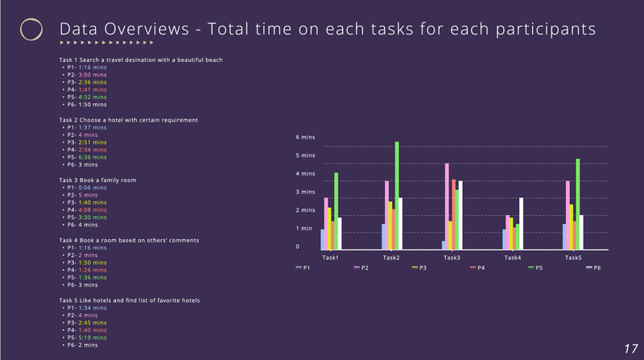Screen dimensions: 644x360
Task: Click 'P5- 1:36 mins' entry
Action: coord(87,277)
